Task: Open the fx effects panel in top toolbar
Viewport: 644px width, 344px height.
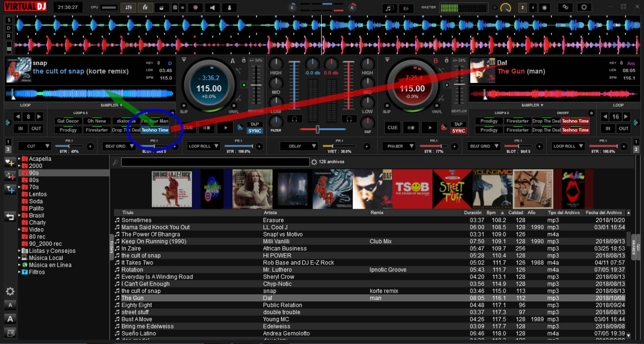Action: click(145, 7)
